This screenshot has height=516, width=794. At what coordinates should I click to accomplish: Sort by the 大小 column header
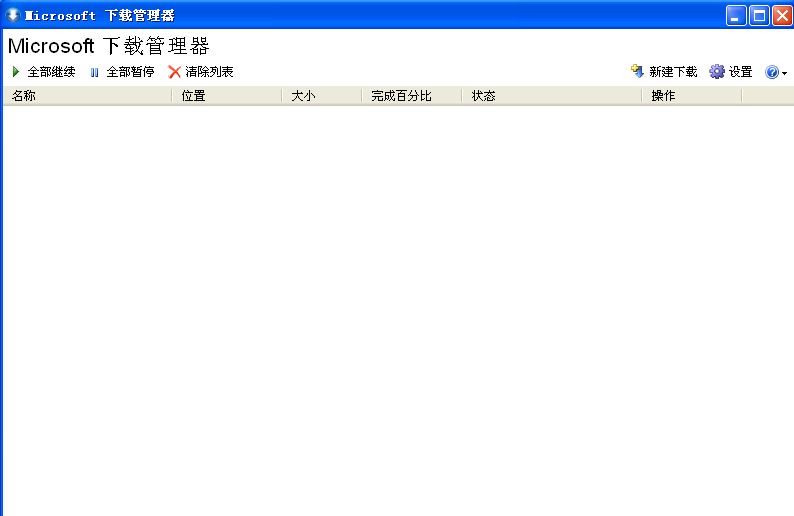[322, 96]
